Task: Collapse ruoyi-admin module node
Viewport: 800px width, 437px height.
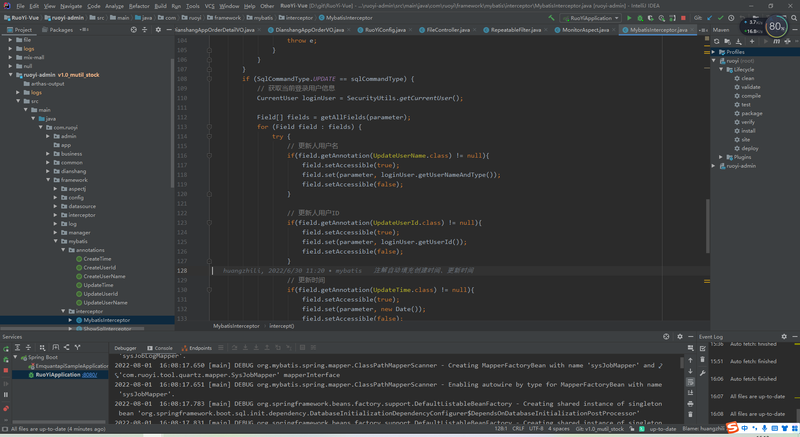Action: click(10, 75)
